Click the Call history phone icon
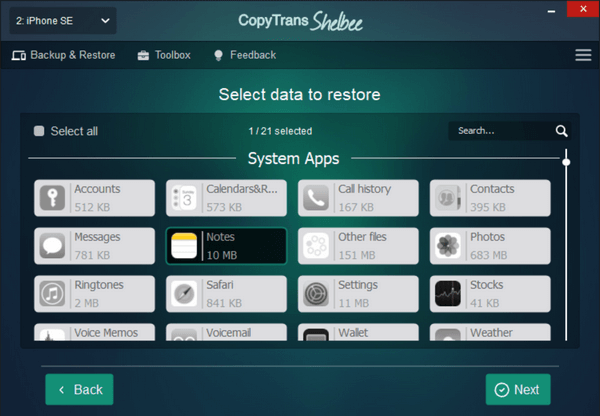 pos(316,198)
